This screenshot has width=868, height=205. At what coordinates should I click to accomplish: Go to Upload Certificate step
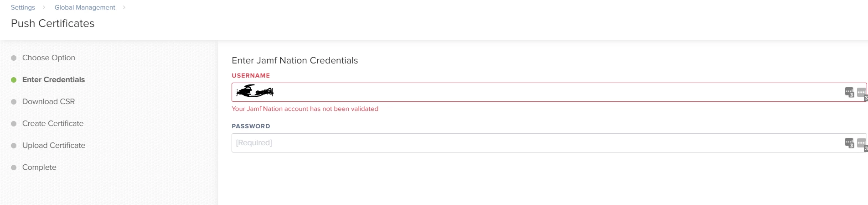(x=54, y=145)
